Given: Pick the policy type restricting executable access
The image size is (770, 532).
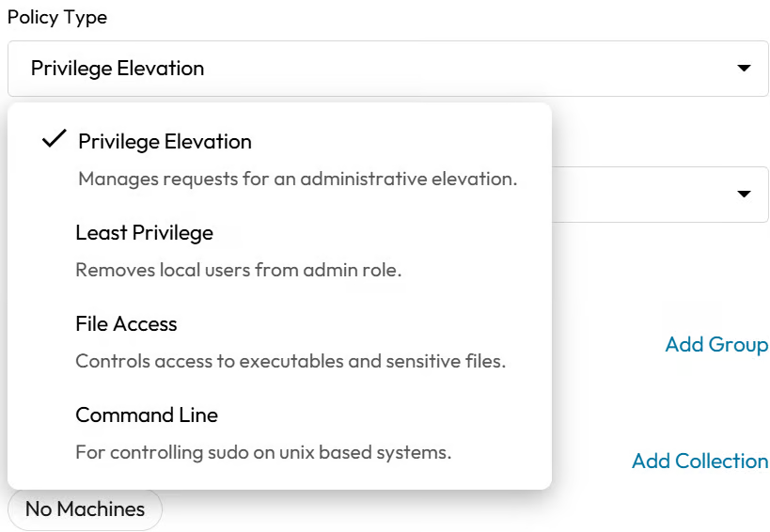Looking at the screenshot, I should 126,324.
